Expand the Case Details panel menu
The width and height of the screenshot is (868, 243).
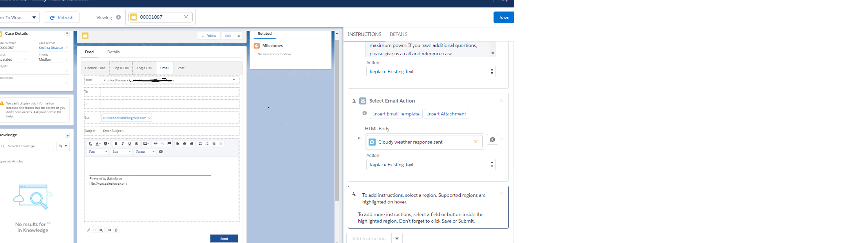(x=67, y=34)
